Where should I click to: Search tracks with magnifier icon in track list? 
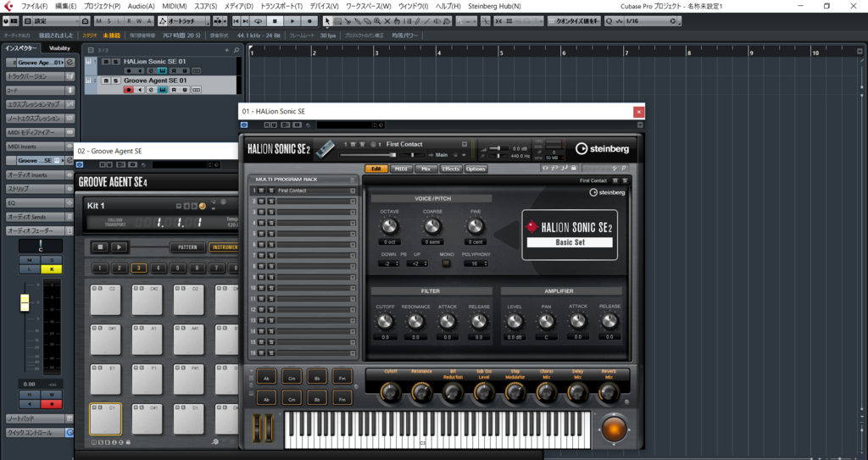tap(236, 50)
